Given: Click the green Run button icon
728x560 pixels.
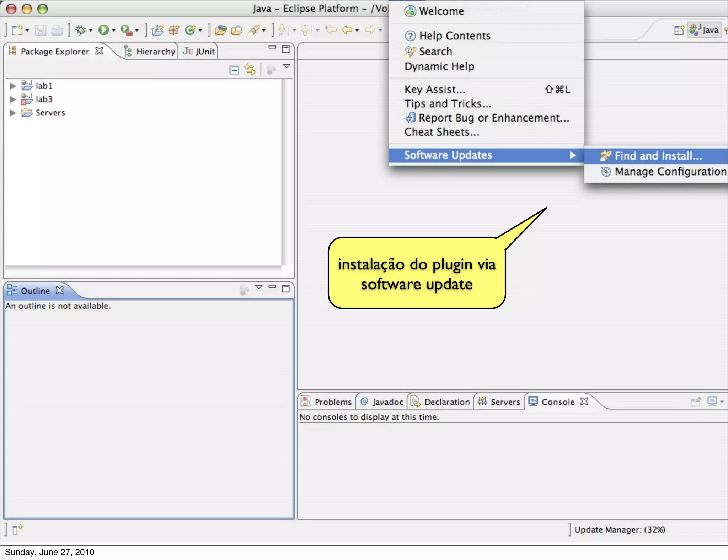Looking at the screenshot, I should [x=103, y=30].
